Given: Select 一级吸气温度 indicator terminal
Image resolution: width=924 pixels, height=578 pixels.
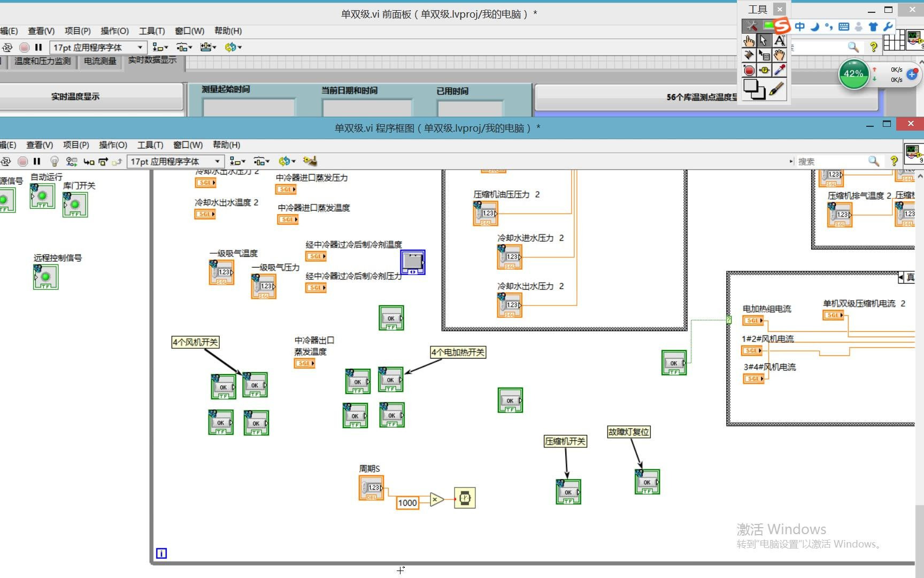Looking at the screenshot, I should pyautogui.click(x=221, y=272).
